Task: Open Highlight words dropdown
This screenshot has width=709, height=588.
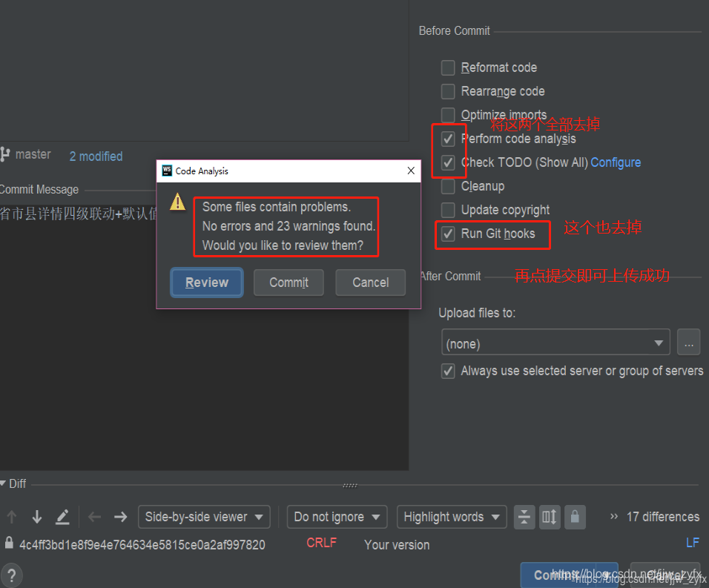Action: [x=451, y=517]
